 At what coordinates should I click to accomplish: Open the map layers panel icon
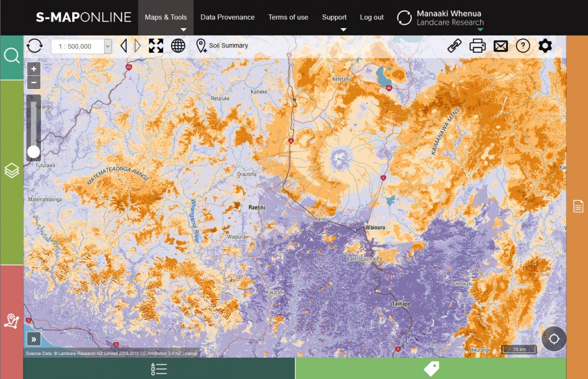click(x=11, y=170)
